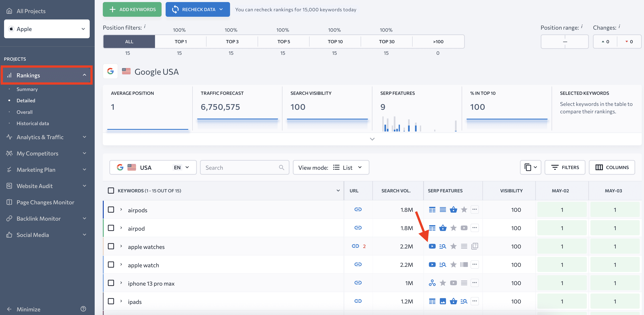The width and height of the screenshot is (644, 315).
Task: Open the Historical data submenu item
Action: pos(33,123)
